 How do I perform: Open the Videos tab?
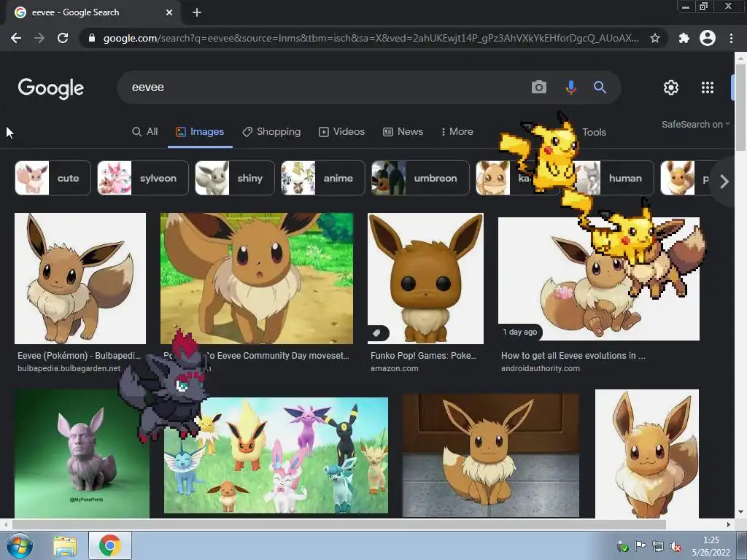coord(341,132)
